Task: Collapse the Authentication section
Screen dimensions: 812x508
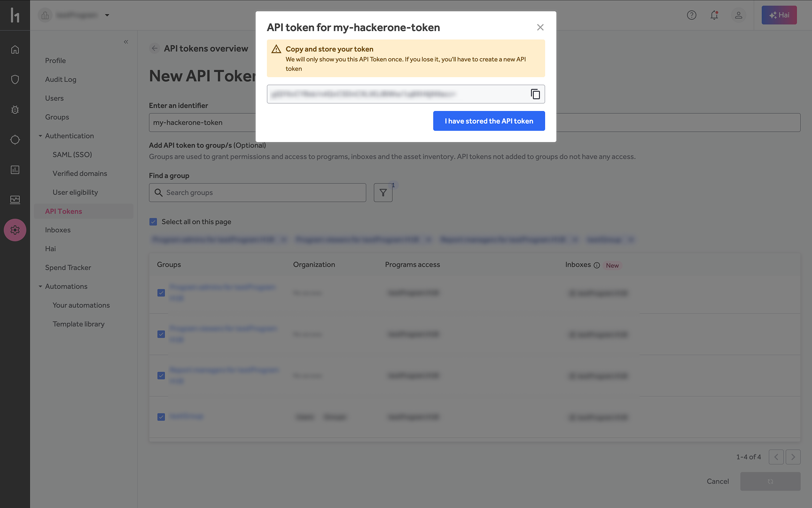Action: click(40, 136)
